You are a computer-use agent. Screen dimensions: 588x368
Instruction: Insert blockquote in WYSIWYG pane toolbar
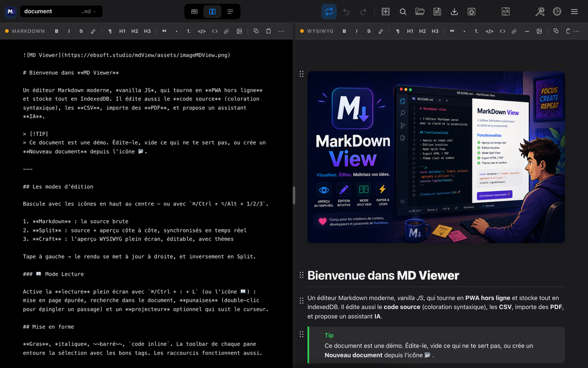click(452, 31)
